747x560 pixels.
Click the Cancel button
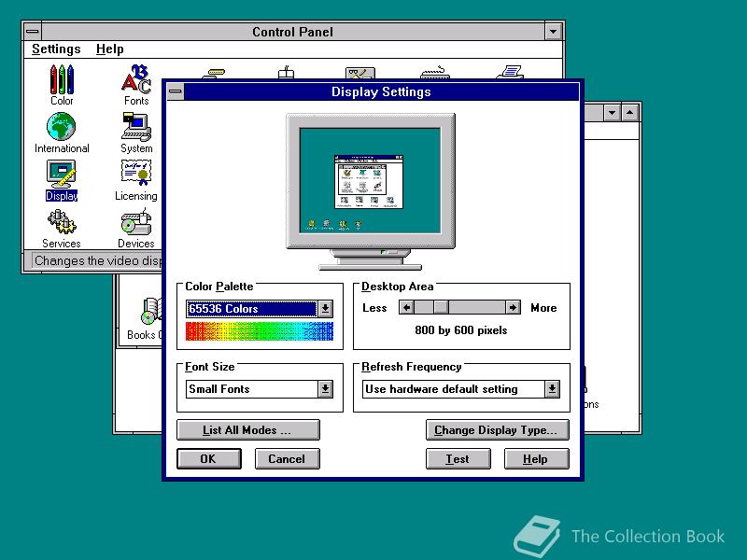287,458
